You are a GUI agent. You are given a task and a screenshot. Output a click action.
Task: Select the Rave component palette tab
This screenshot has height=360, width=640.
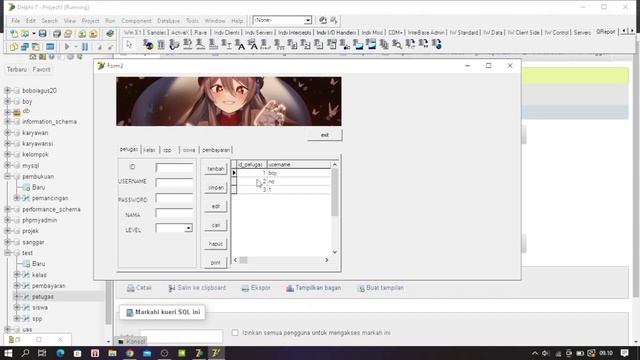tap(200, 32)
